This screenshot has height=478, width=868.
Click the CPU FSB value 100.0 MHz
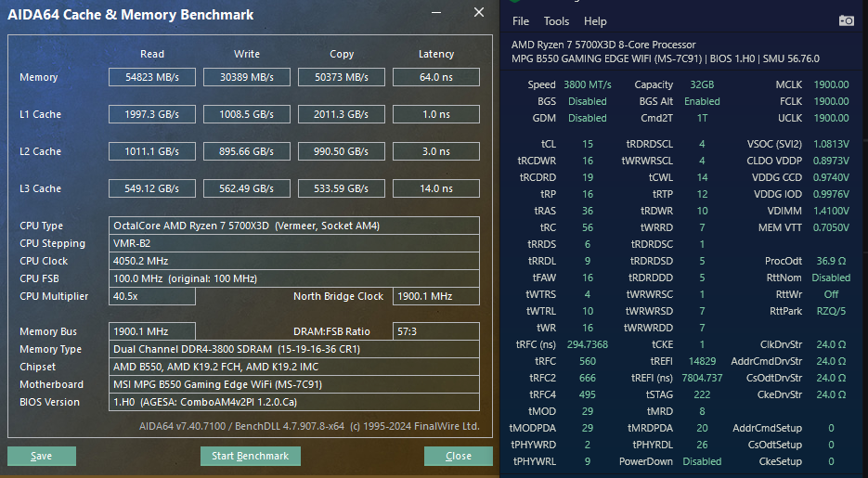(x=294, y=278)
